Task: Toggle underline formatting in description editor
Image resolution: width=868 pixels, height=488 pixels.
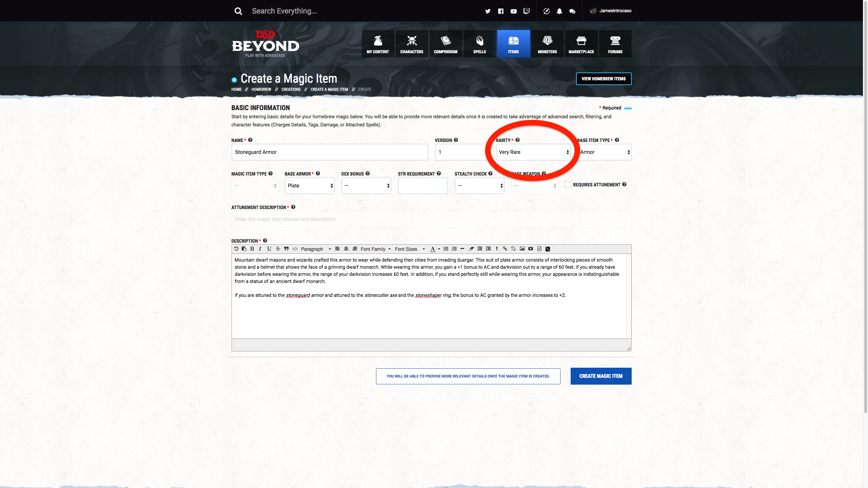Action: click(x=269, y=249)
